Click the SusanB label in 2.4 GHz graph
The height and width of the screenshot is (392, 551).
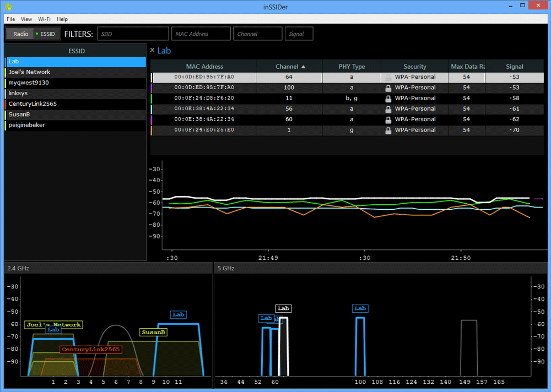click(x=153, y=333)
